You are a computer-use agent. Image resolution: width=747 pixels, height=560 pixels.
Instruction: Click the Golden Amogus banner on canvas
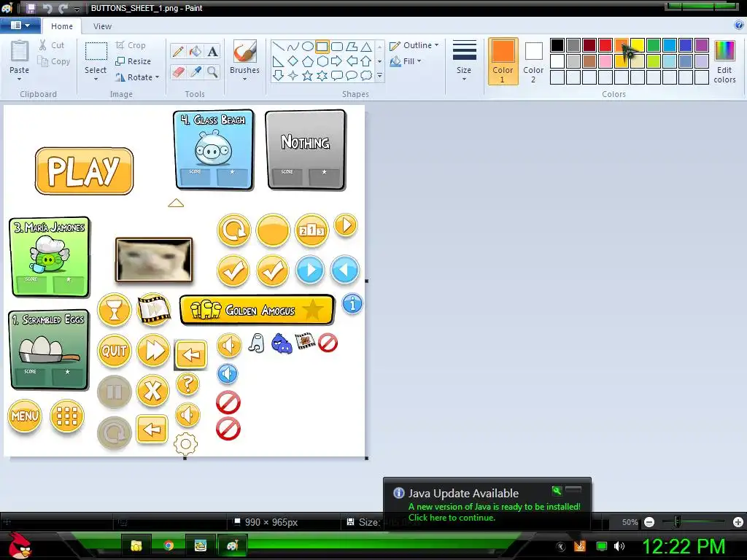(x=258, y=310)
